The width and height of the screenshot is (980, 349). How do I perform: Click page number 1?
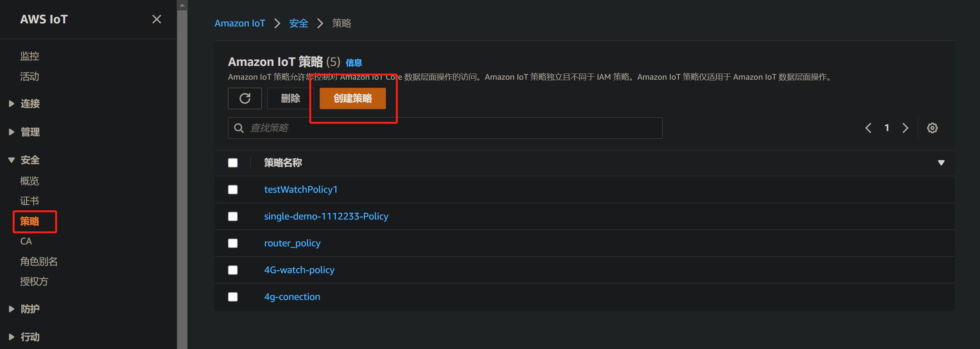pyautogui.click(x=887, y=128)
